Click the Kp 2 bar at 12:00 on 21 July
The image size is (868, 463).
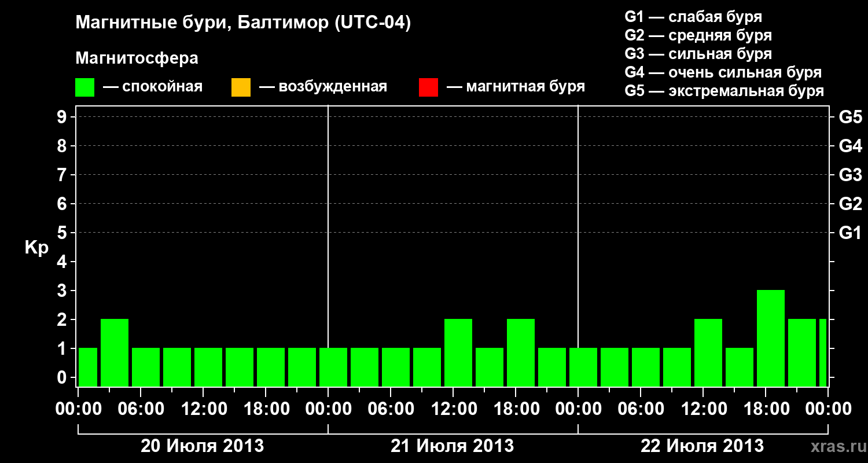[458, 352]
